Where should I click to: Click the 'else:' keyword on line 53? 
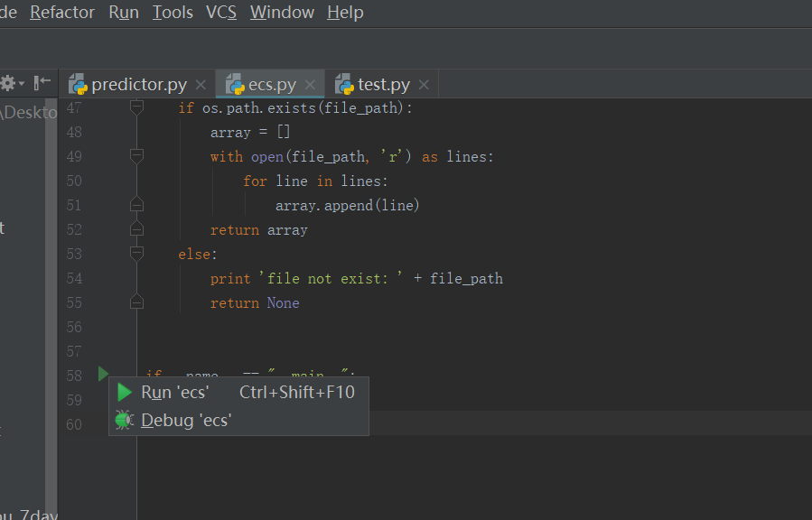(198, 254)
